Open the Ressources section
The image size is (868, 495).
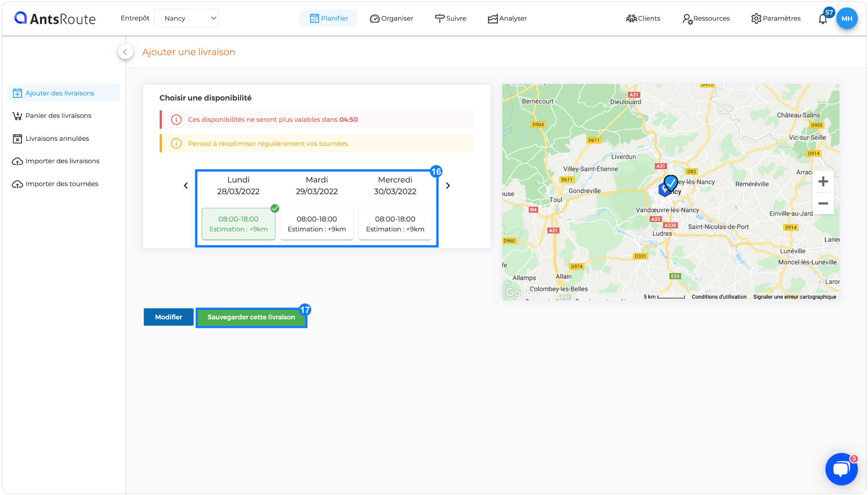tap(706, 18)
